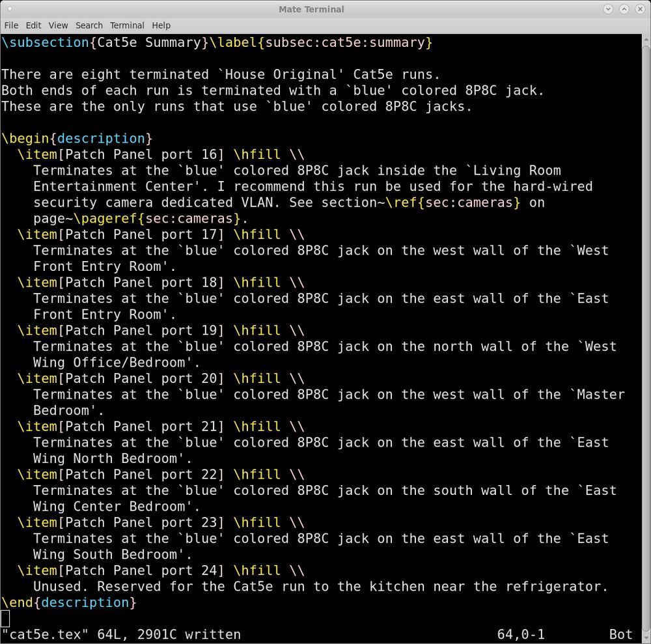
Task: Click the \begin{description} line
Action: pyautogui.click(x=77, y=138)
